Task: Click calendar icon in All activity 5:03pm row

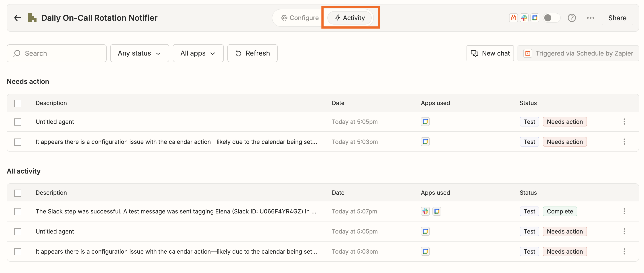Action: pos(425,251)
